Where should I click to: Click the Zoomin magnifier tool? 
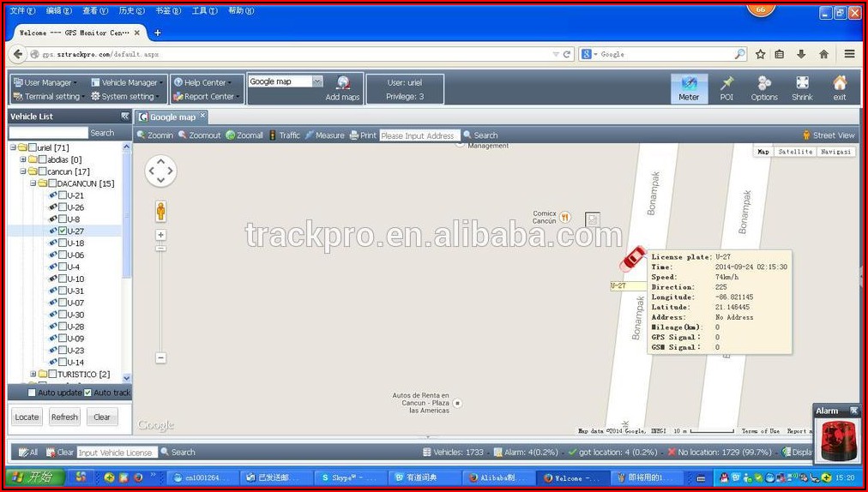155,135
